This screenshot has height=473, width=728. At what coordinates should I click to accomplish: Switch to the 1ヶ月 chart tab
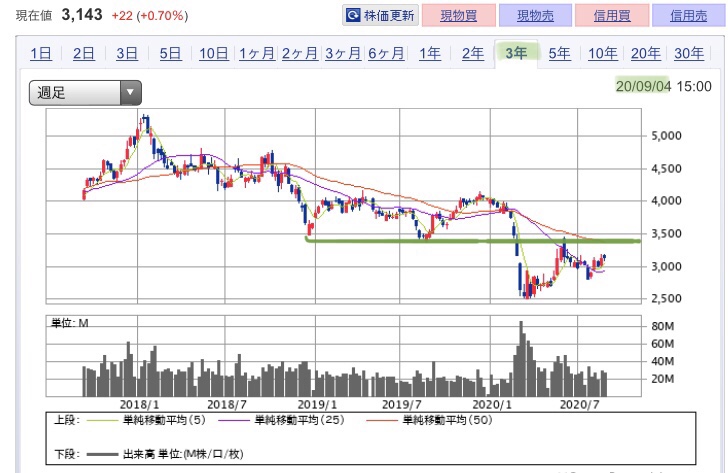click(x=257, y=53)
